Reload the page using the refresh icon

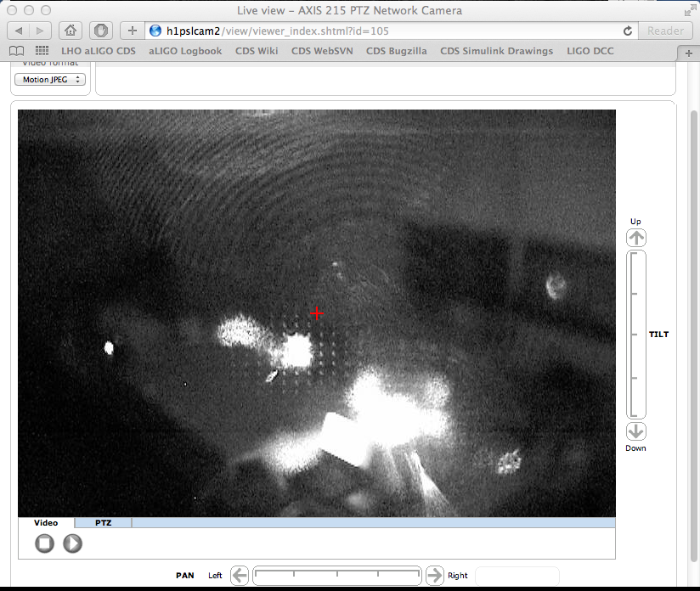627,31
